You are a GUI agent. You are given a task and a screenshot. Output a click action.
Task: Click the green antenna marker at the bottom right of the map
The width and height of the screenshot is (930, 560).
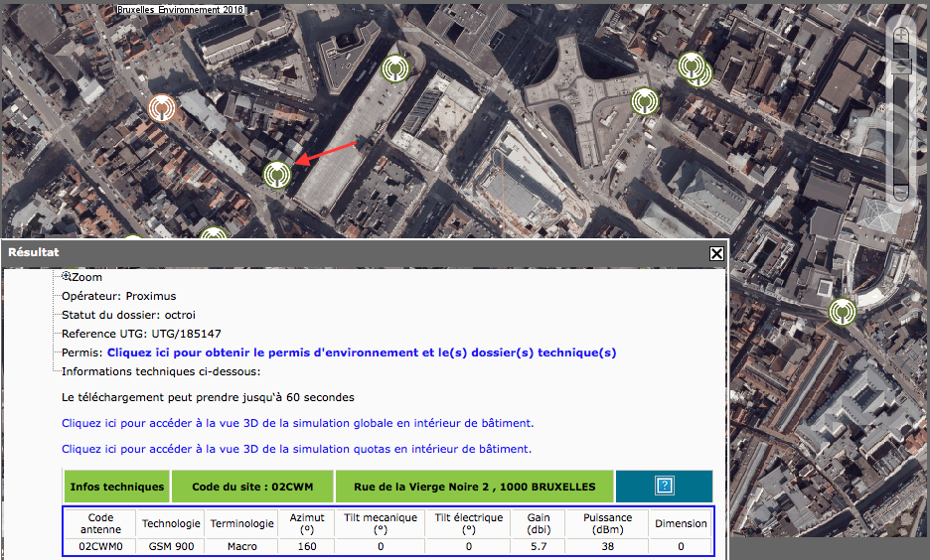(x=843, y=311)
